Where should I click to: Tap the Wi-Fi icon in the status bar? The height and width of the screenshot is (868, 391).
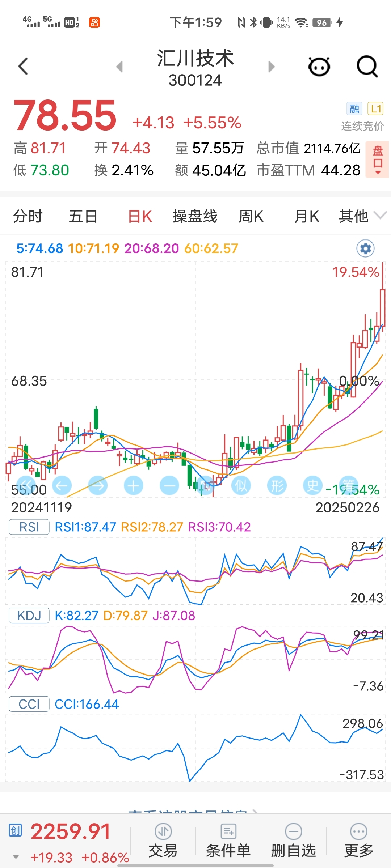[302, 23]
